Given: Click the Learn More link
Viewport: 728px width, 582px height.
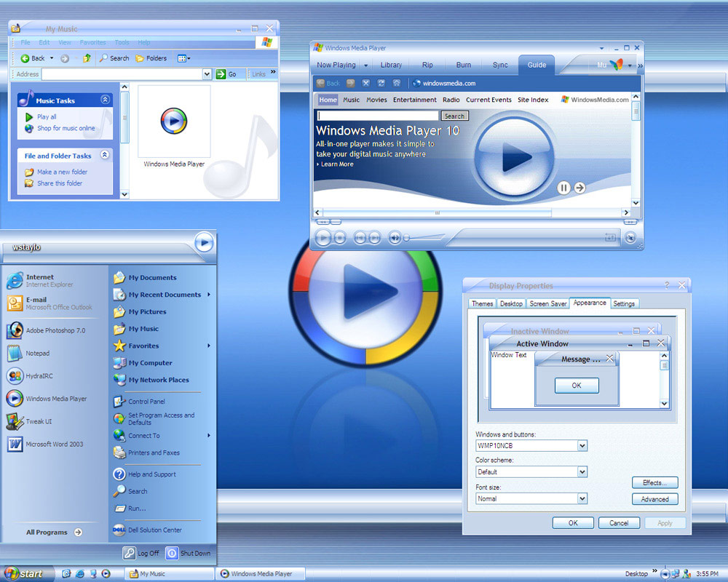Looking at the screenshot, I should [337, 164].
